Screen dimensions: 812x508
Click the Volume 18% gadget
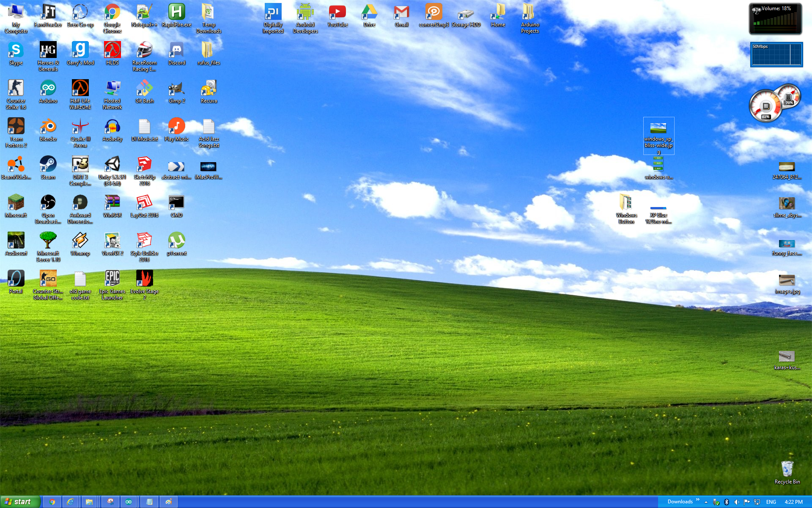click(775, 19)
